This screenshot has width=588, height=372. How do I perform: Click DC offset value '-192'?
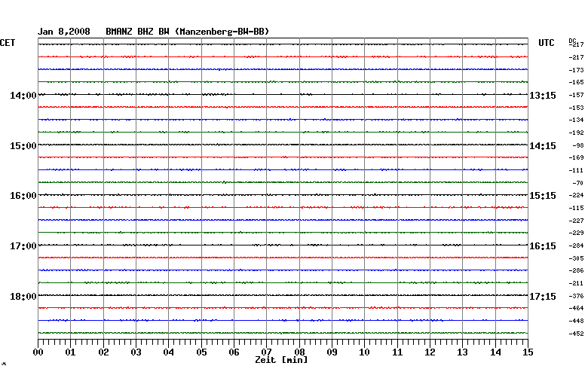(x=577, y=133)
